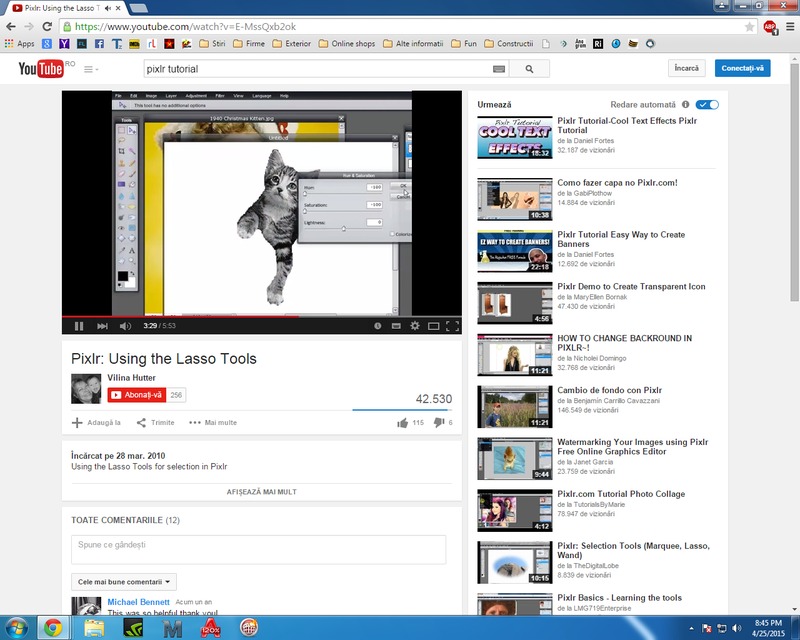Click the Spune ce gândești comment box
The height and width of the screenshot is (640, 800).
click(x=259, y=550)
